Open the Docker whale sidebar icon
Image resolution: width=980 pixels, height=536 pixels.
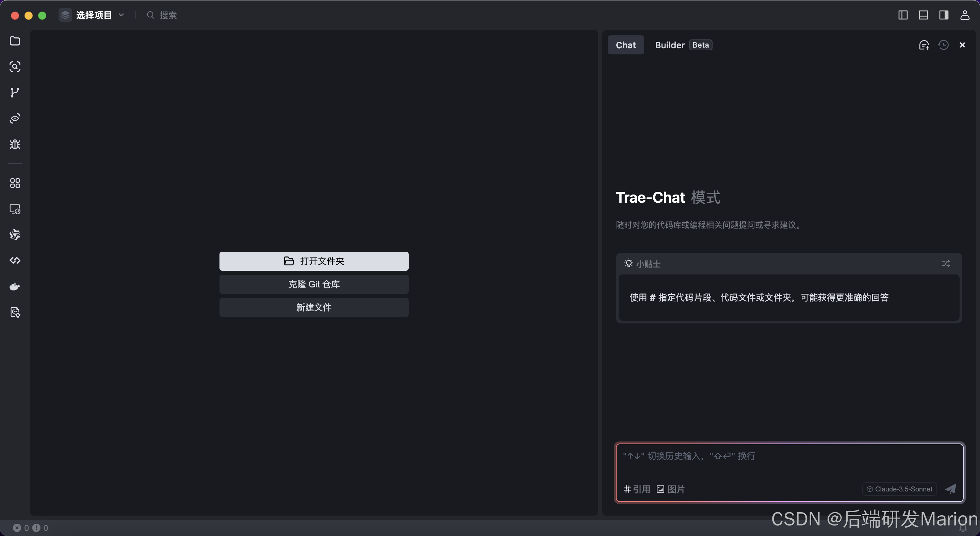click(15, 286)
